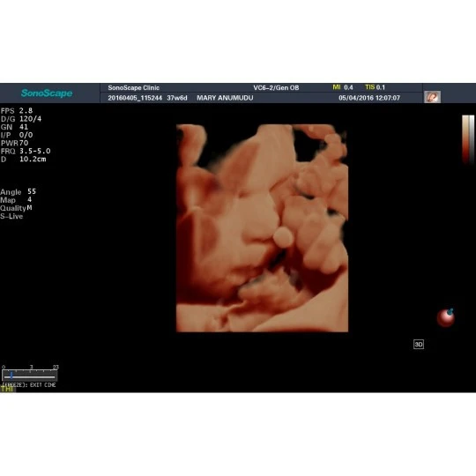Click patient name MARY ANUMUDU
Screen dimensions: 476x476
coord(225,98)
